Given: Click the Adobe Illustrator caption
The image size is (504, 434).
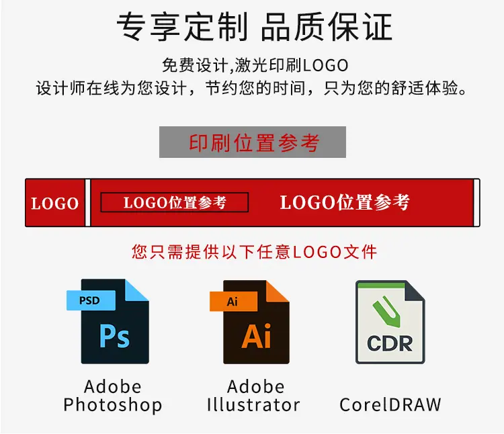Looking at the screenshot, I should click(x=253, y=396).
